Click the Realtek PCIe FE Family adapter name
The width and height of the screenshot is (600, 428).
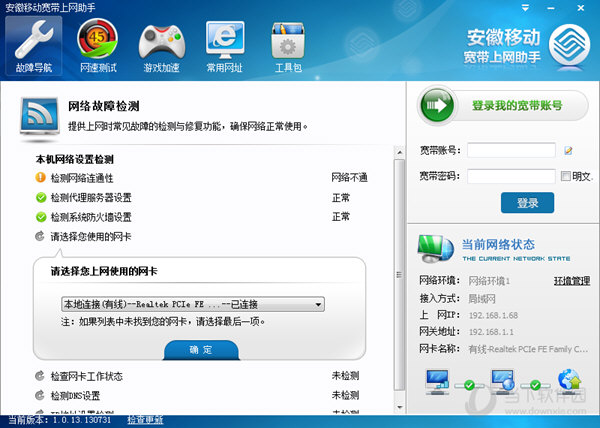(528, 349)
